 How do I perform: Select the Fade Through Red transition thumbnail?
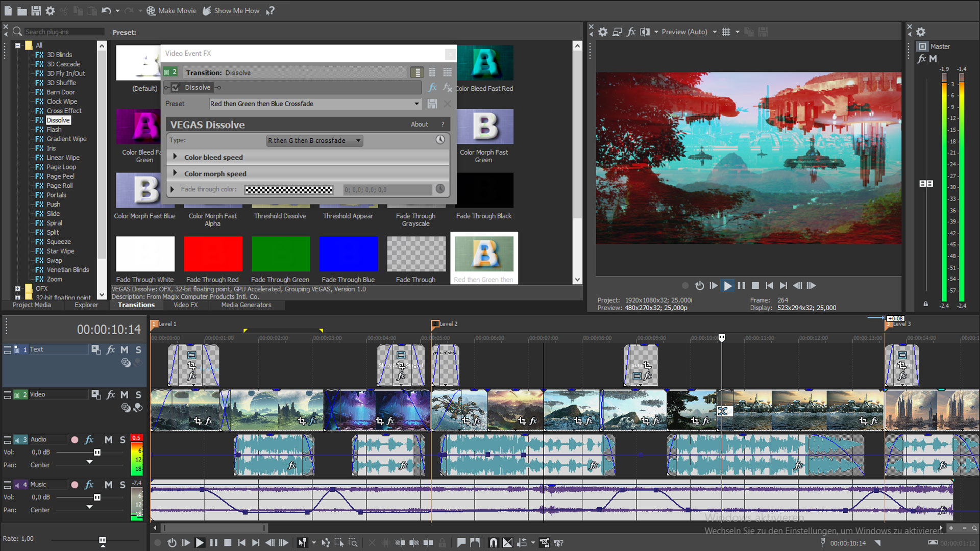point(212,254)
